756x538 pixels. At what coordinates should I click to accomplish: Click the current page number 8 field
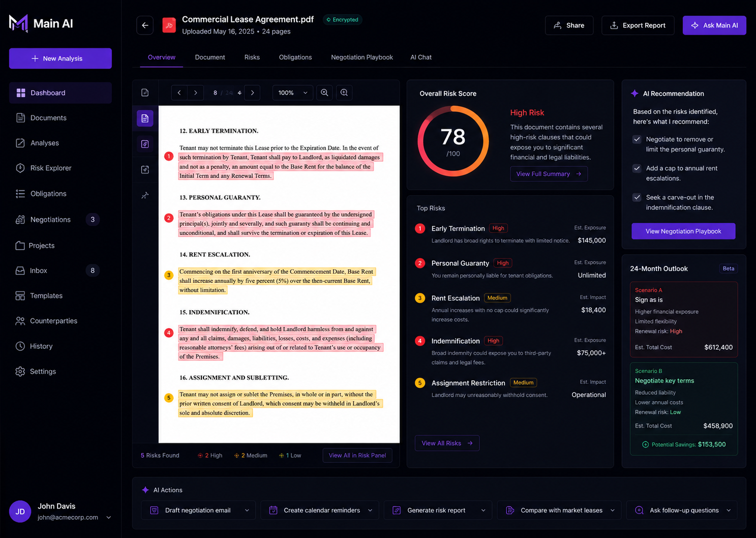click(215, 93)
